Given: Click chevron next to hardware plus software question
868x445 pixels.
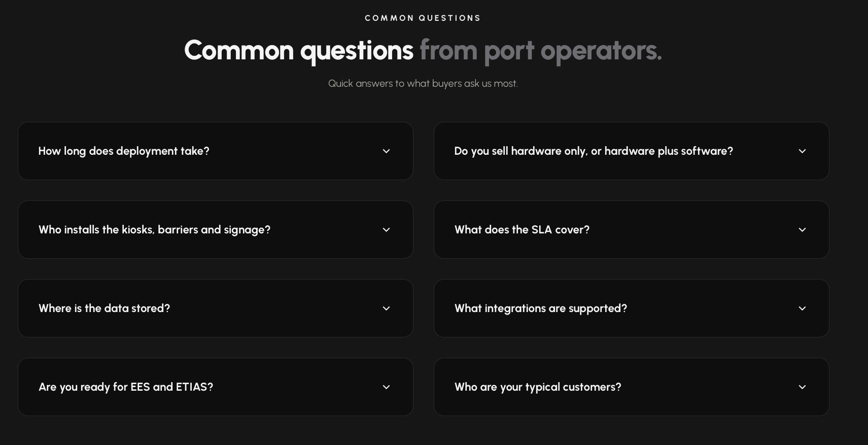Looking at the screenshot, I should [802, 151].
